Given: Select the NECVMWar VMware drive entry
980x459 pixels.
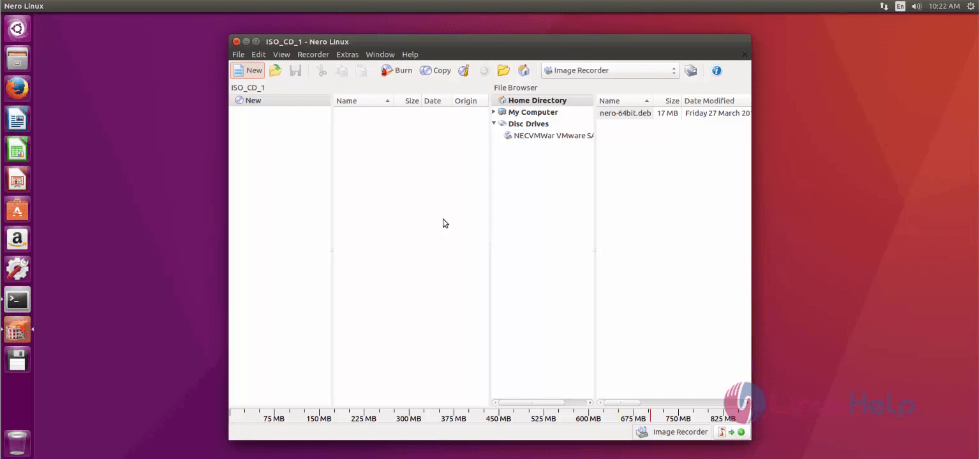Looking at the screenshot, I should tap(549, 135).
